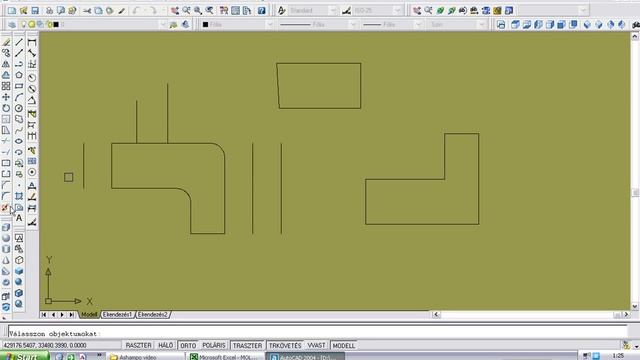Viewport: 640px width, 360px height.
Task: Open the linetype control dropdown
Action: (353, 25)
